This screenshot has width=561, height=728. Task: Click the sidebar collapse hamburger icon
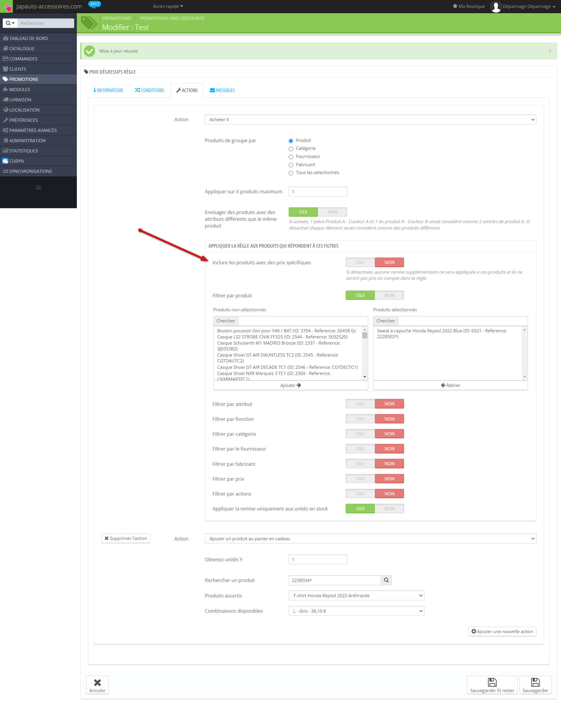point(38,187)
